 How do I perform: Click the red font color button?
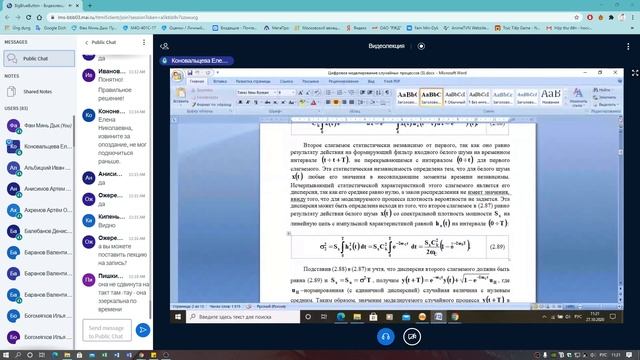tap(313, 102)
